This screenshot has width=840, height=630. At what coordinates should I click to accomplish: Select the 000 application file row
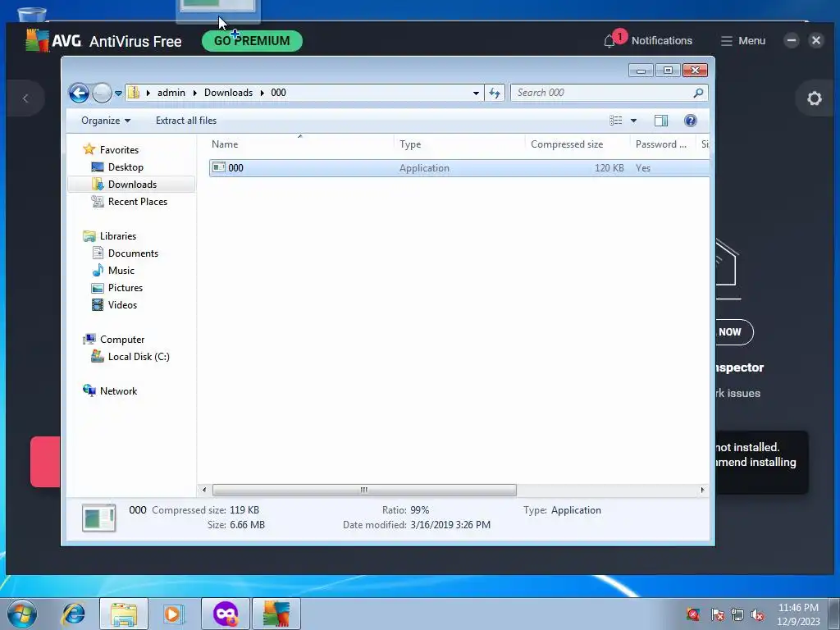[x=459, y=167]
